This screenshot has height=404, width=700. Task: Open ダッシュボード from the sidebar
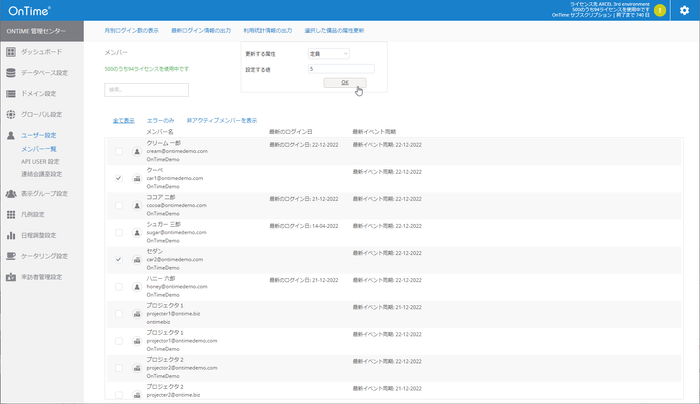click(x=42, y=51)
